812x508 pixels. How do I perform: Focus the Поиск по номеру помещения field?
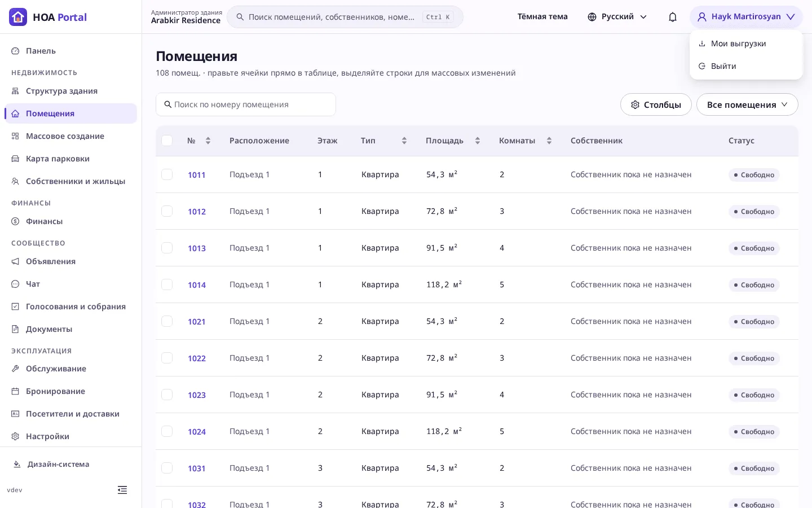pyautogui.click(x=246, y=104)
